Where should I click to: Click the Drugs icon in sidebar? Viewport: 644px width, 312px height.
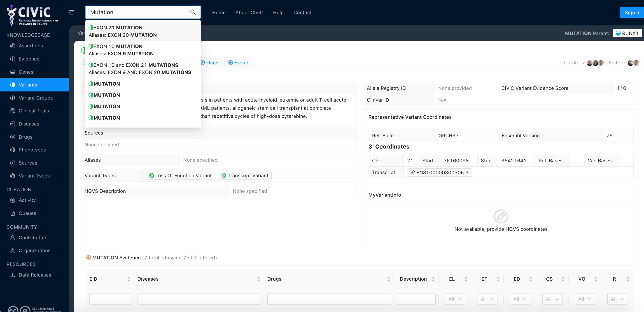pos(12,137)
